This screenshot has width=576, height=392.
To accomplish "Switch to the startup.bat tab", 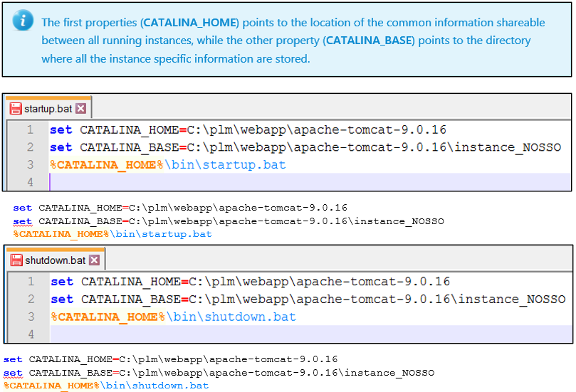I will coord(48,109).
